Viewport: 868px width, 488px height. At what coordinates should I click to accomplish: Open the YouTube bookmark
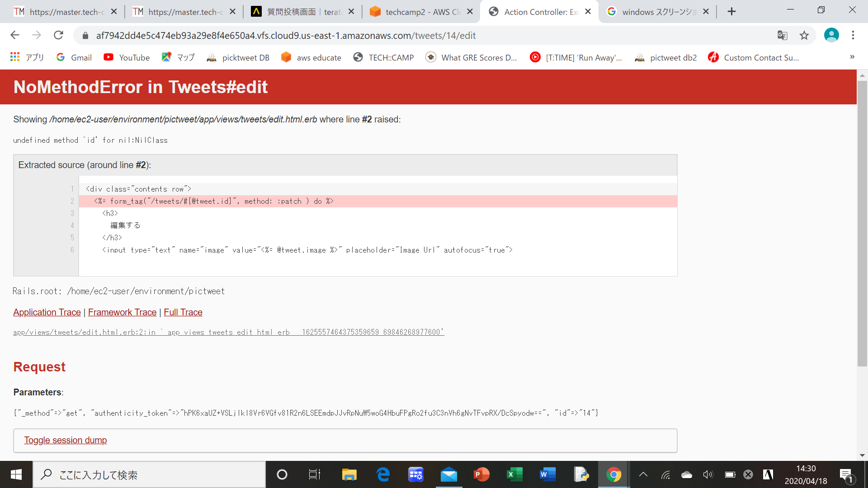coord(127,57)
